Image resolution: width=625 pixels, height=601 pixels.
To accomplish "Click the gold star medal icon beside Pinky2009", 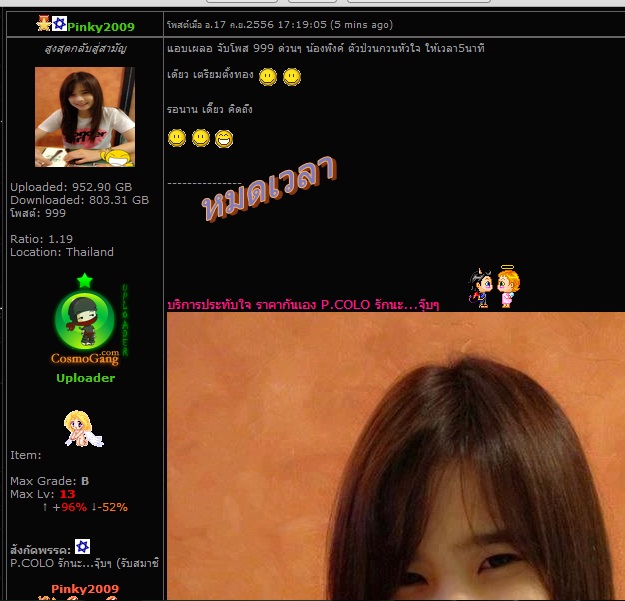I will tap(43, 23).
